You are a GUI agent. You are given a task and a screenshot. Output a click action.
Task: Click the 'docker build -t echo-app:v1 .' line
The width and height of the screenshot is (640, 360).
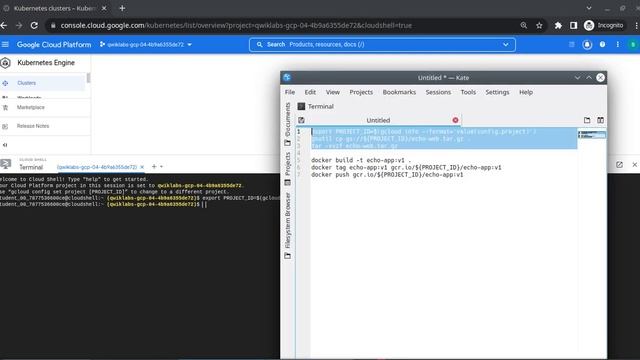361,160
